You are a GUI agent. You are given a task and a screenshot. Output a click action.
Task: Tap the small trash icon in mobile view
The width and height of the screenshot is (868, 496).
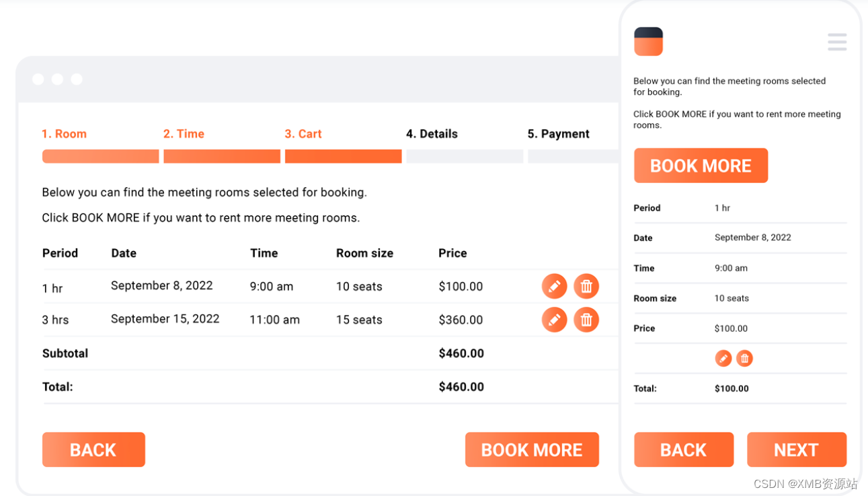(x=744, y=358)
